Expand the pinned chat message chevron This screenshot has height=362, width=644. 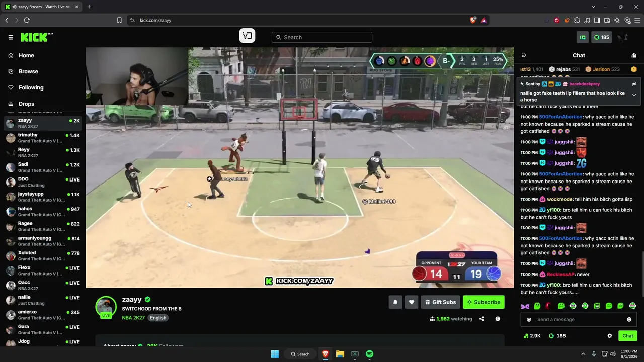click(634, 95)
